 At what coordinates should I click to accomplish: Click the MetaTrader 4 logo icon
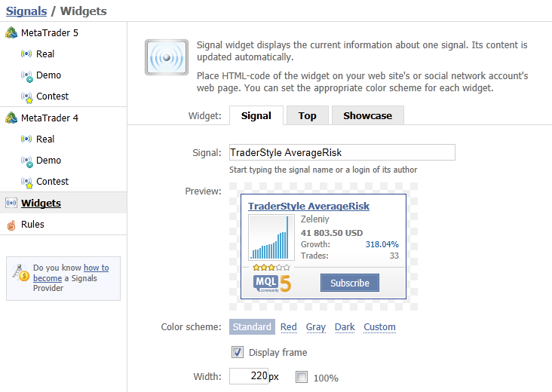pos(11,118)
